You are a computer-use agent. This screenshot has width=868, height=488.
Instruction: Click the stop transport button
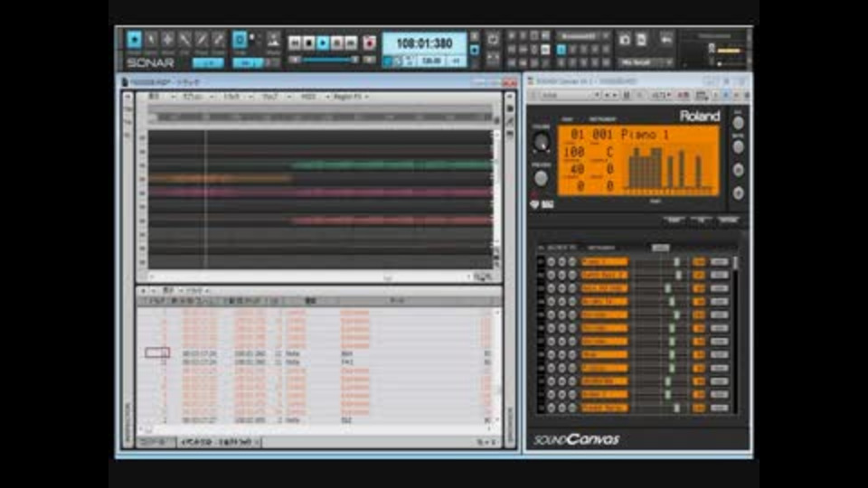tap(309, 42)
